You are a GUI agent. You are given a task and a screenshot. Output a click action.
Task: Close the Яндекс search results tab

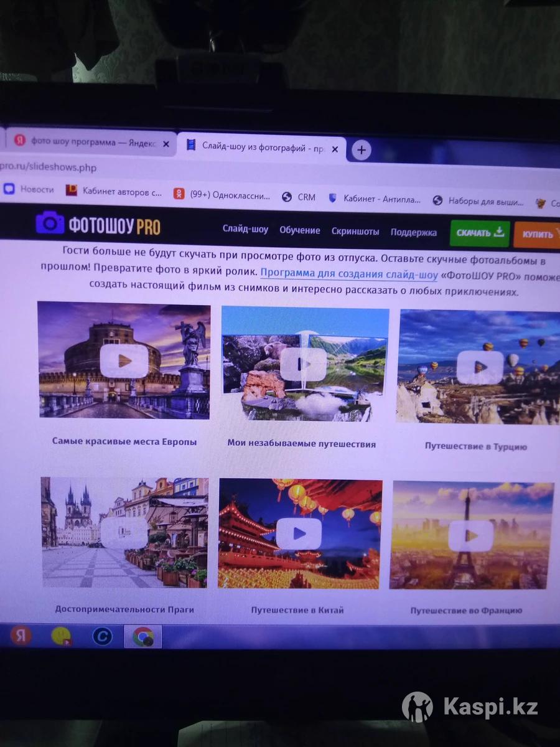point(166,144)
